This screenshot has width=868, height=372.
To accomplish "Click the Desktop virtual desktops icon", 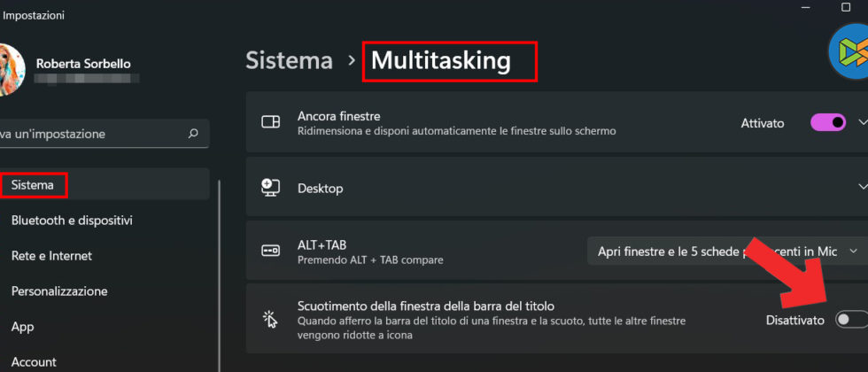I will [271, 188].
